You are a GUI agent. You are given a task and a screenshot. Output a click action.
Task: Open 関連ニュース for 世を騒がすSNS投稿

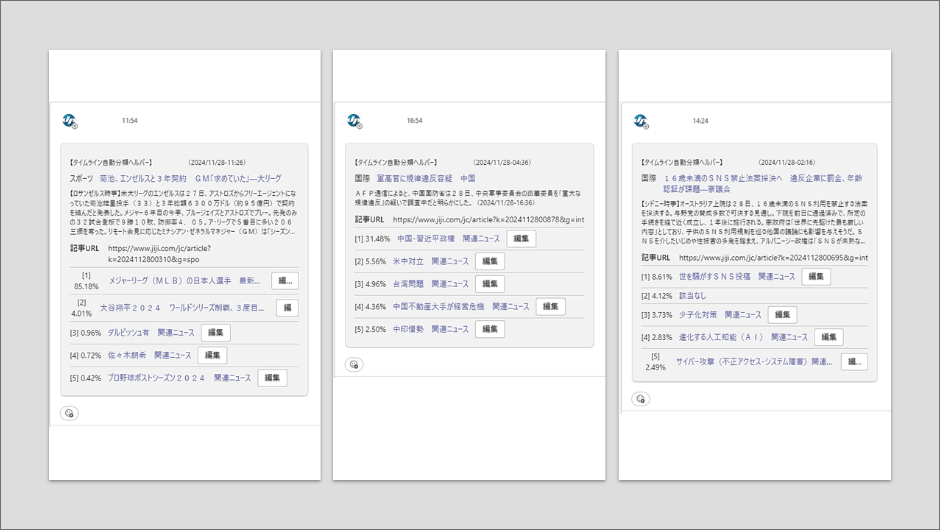776,277
